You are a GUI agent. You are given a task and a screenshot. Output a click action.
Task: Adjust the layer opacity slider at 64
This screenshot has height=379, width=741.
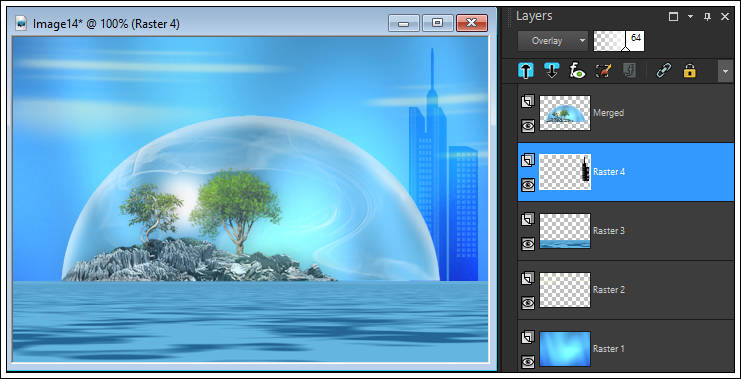point(619,41)
